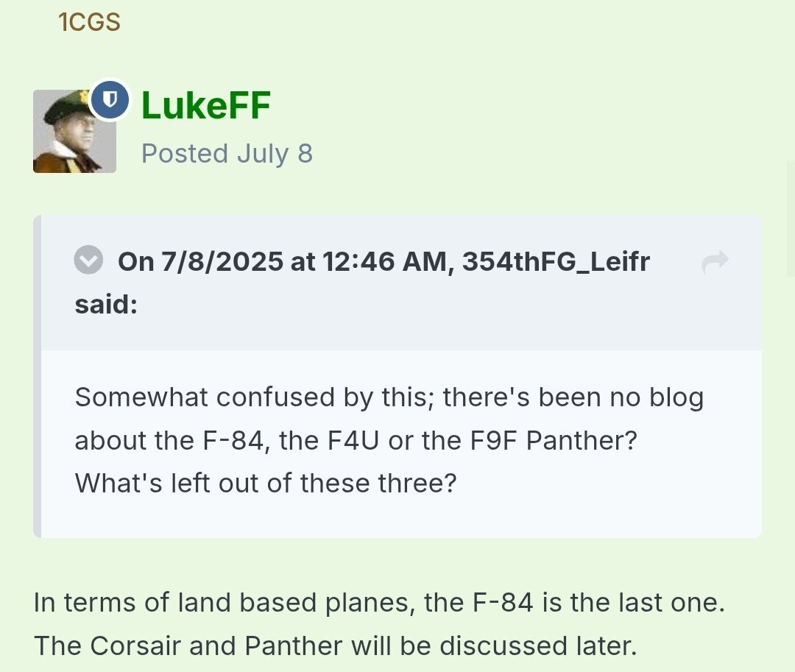Collapse the quote from 354thFG_Leifr
The image size is (795, 672).
[x=88, y=261]
